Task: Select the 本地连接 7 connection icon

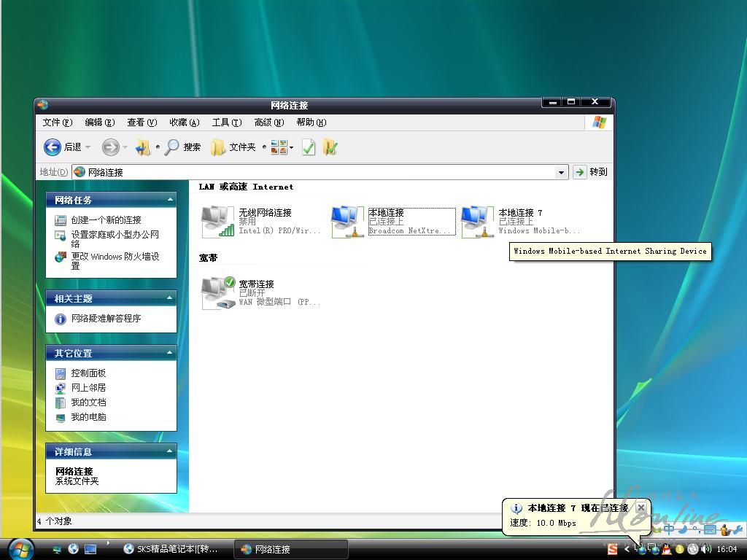Action: 478,221
